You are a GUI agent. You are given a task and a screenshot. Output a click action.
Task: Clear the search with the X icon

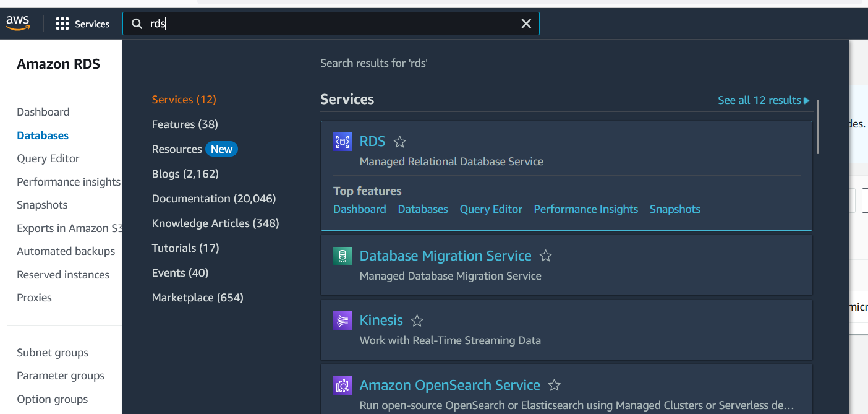point(526,24)
